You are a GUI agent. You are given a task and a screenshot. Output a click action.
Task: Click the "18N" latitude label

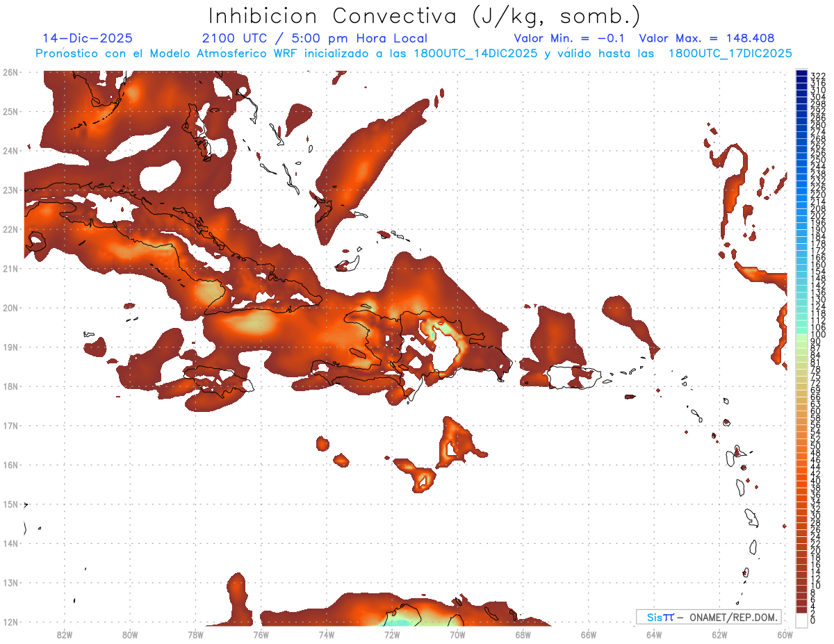[x=10, y=386]
